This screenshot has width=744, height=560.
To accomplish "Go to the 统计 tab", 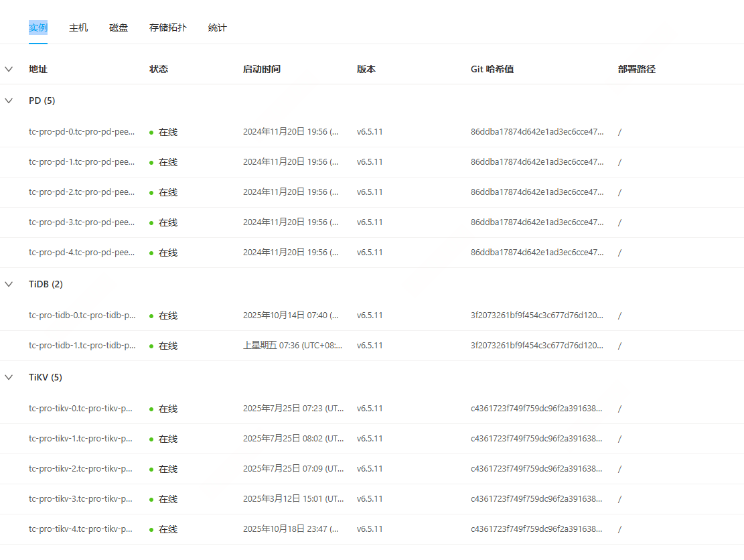I will click(x=218, y=28).
